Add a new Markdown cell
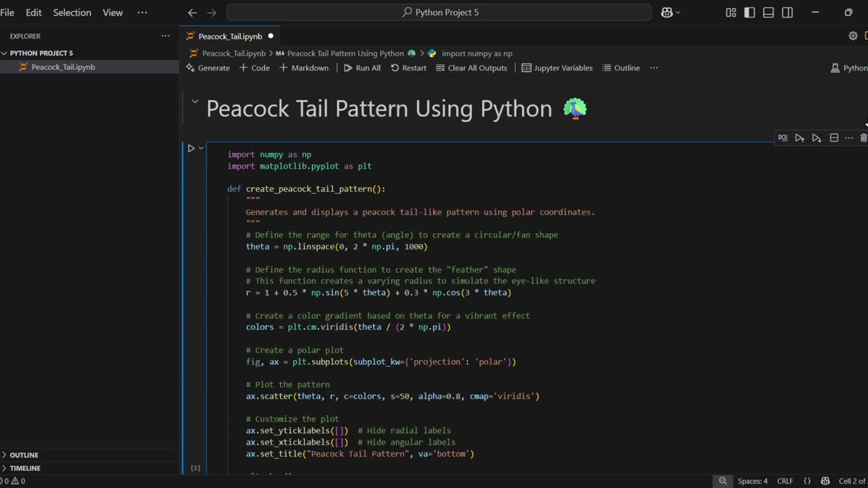 pos(304,68)
